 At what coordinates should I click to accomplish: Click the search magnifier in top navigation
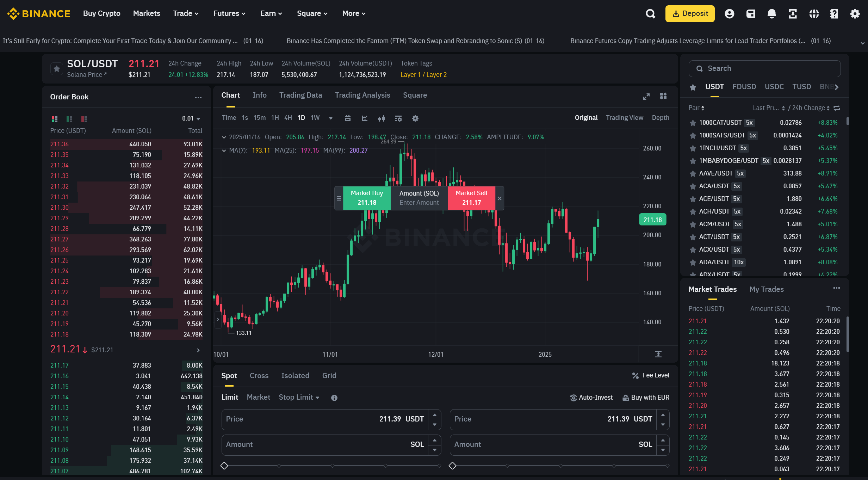(650, 14)
